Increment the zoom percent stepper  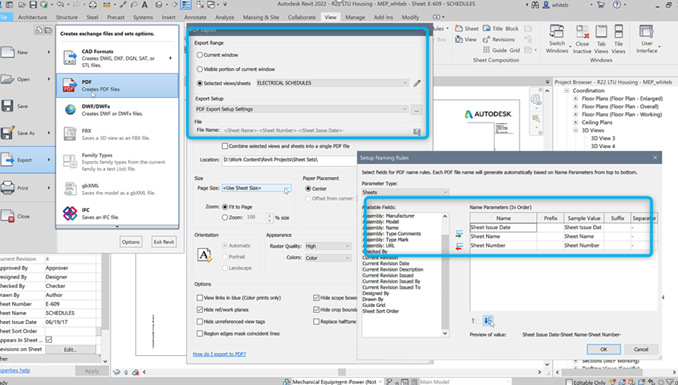(x=270, y=215)
